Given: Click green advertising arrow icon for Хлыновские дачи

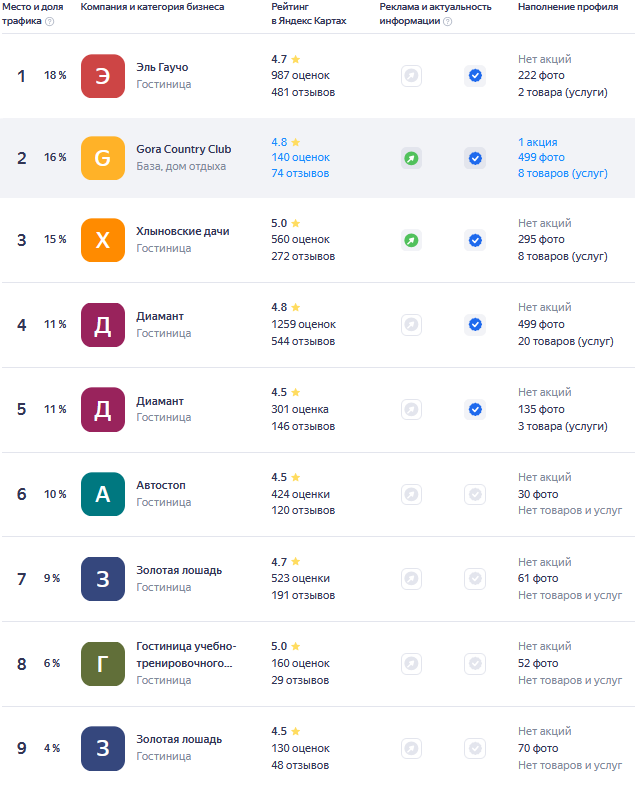Looking at the screenshot, I should tap(411, 240).
